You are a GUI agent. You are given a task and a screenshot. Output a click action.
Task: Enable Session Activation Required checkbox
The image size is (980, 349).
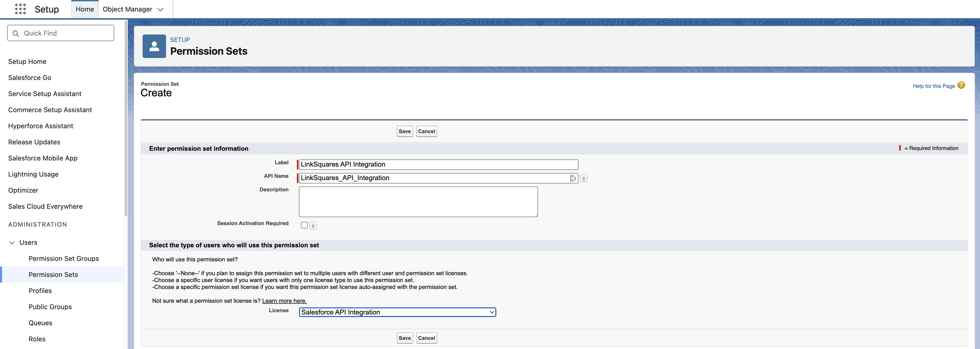304,225
